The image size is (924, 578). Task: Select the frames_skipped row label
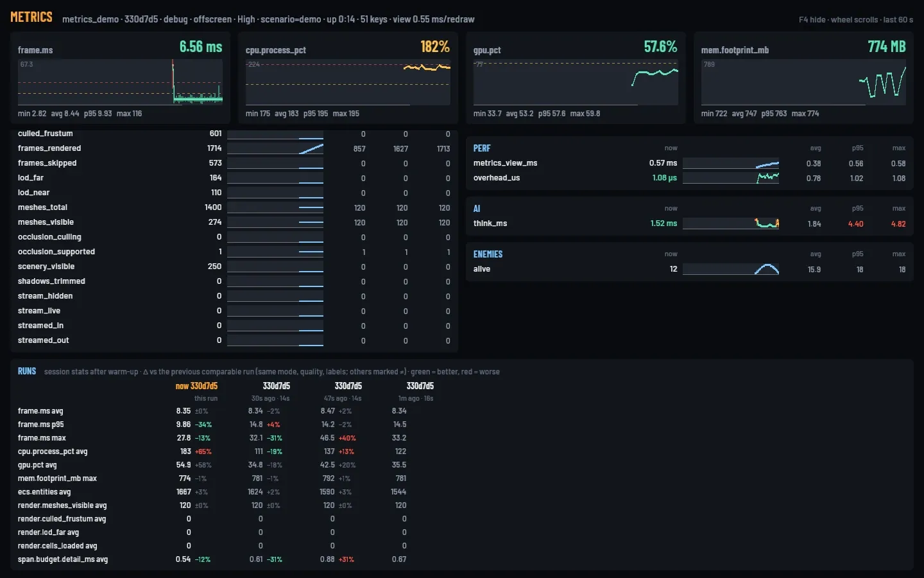[47, 163]
